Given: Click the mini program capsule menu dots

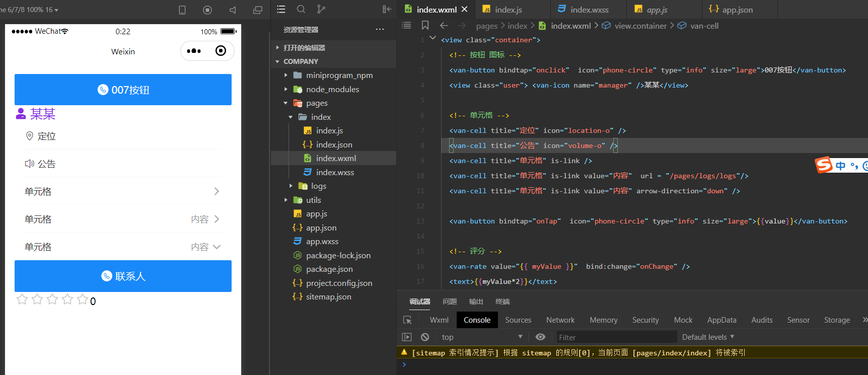Looking at the screenshot, I should point(194,51).
